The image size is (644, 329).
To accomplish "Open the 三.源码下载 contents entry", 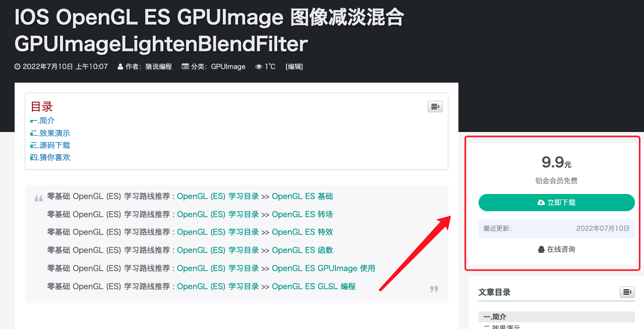I will [x=50, y=145].
